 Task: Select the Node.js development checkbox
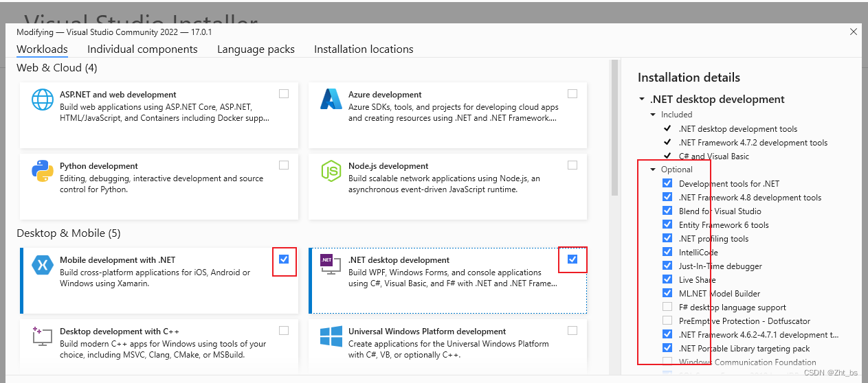[x=572, y=165]
